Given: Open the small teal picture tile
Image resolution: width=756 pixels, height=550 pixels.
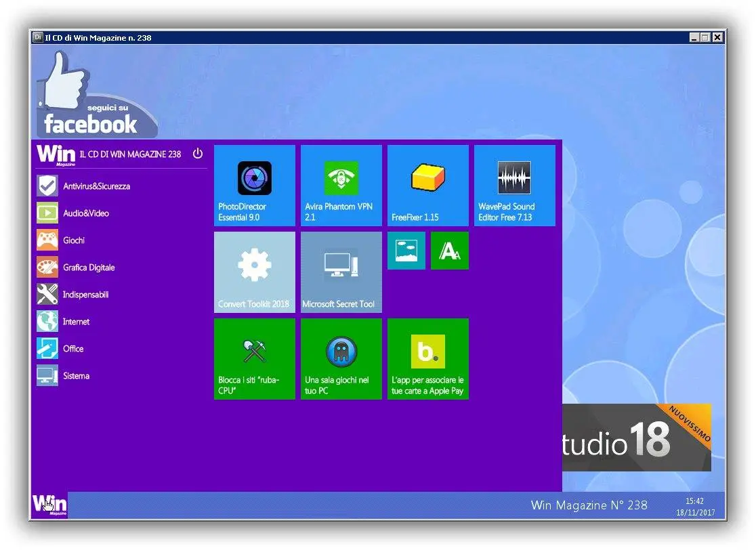Looking at the screenshot, I should (x=406, y=251).
